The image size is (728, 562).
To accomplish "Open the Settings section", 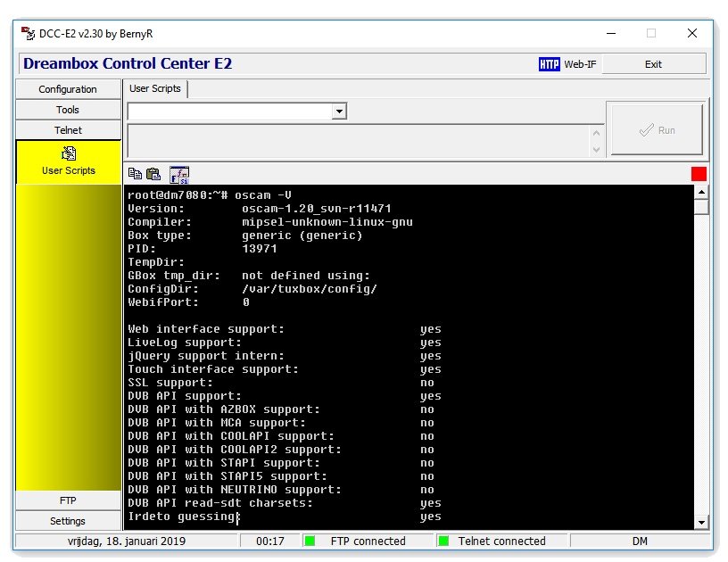I will coord(68,521).
